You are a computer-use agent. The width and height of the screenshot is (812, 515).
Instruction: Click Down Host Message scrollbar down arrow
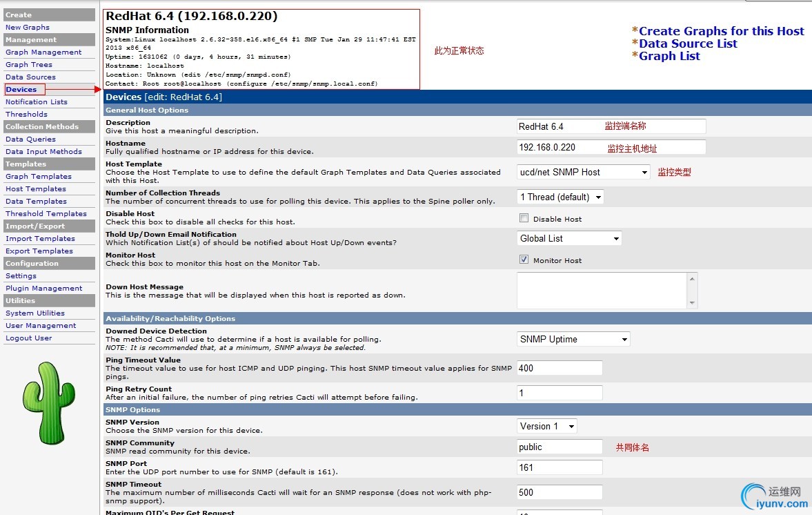(693, 303)
